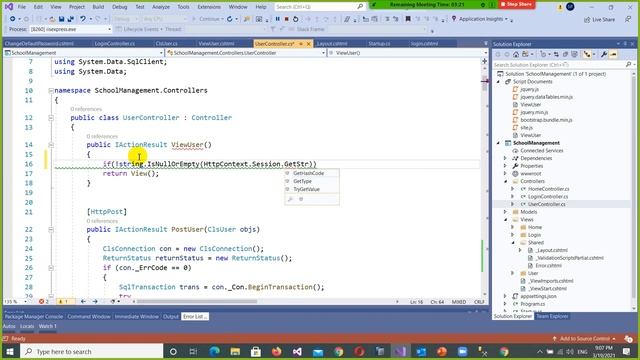Collapse All icon in Solution Explorer toolbar
Image resolution: width=640 pixels, height=360 pixels.
pos(565,54)
